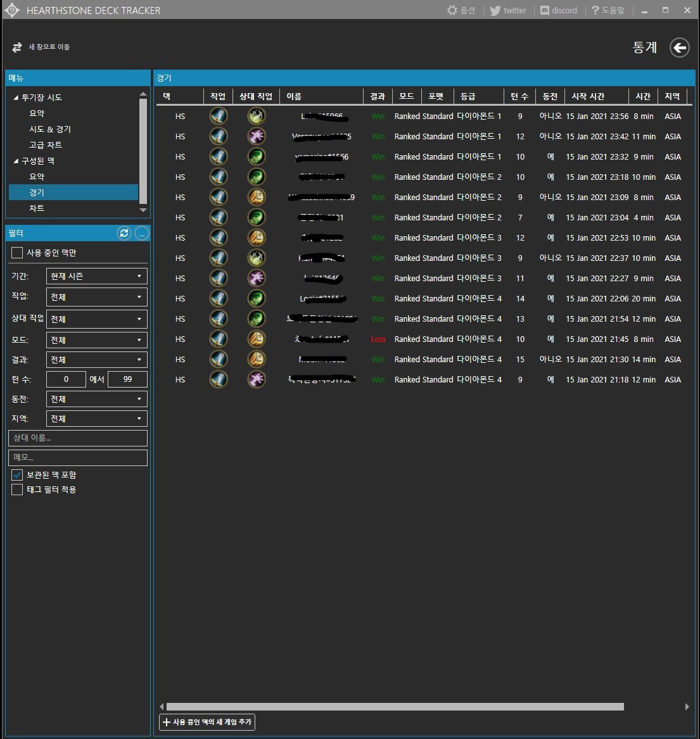This screenshot has height=739, width=700.
Task: Click the filter refresh icon
Action: 124,233
